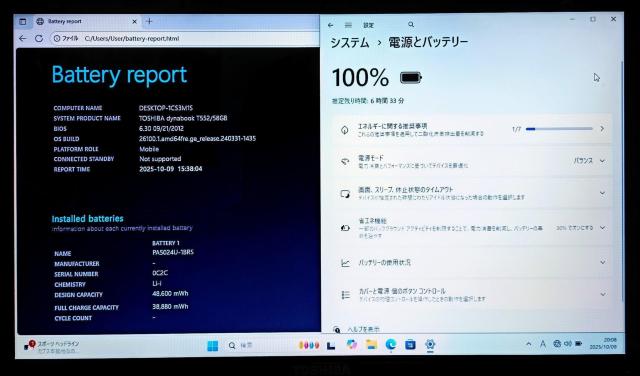This screenshot has height=376, width=640.
Task: Select the Battery report browser tab
Action: tap(87, 22)
